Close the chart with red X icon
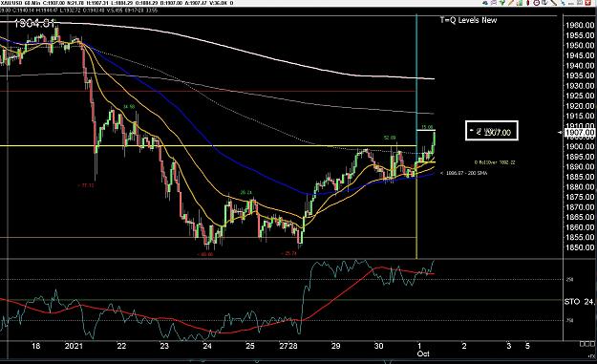The height and width of the screenshot is (364, 597). [x=587, y=3]
